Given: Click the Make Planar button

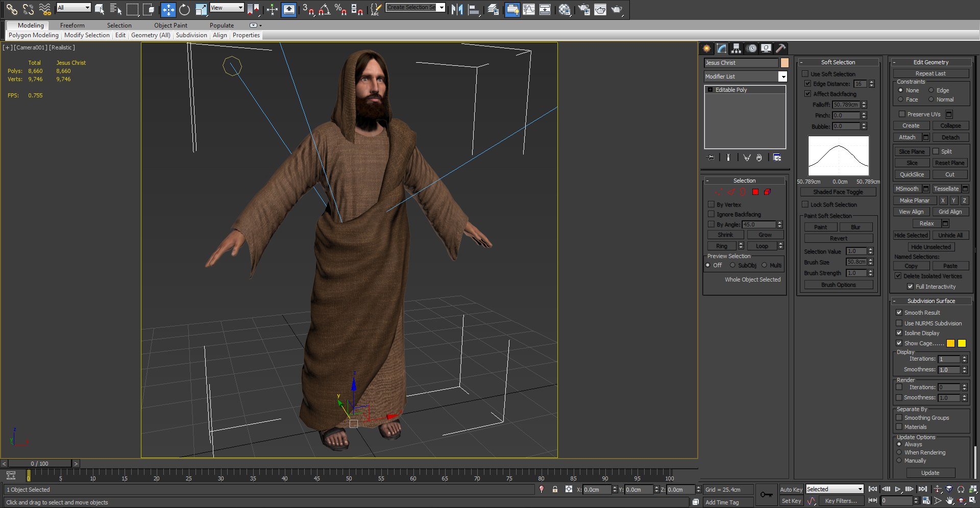Looking at the screenshot, I should pos(914,200).
